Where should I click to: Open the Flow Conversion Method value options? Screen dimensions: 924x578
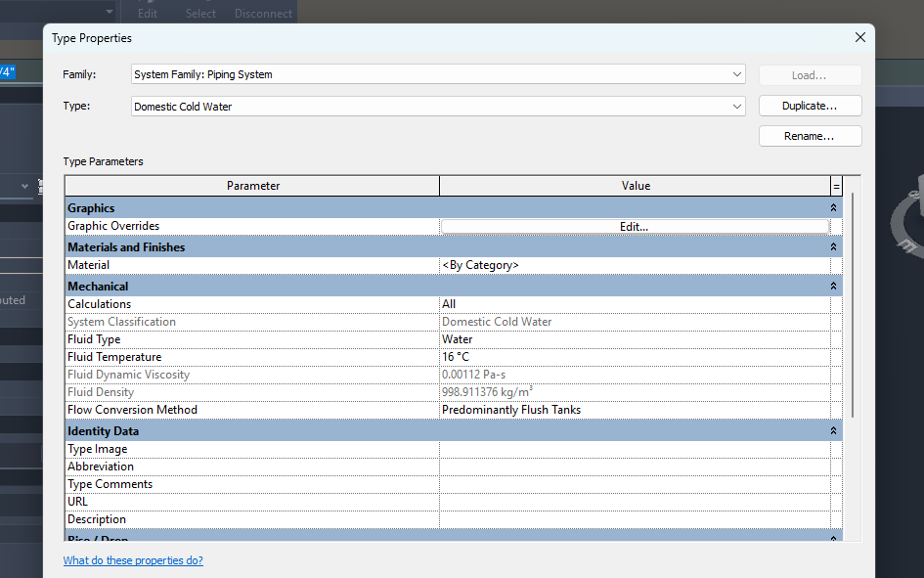(636, 409)
